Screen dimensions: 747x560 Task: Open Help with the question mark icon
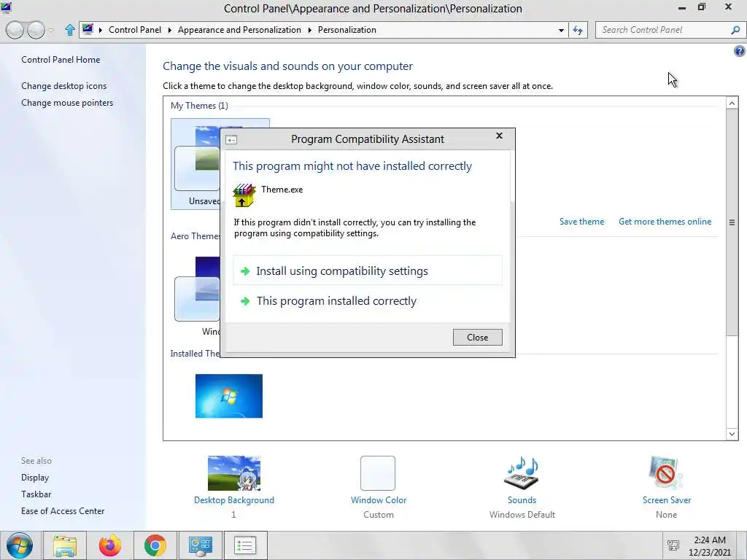(x=740, y=51)
